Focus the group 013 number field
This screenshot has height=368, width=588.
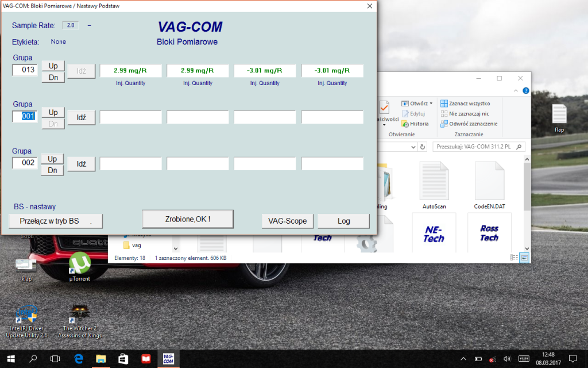point(25,70)
